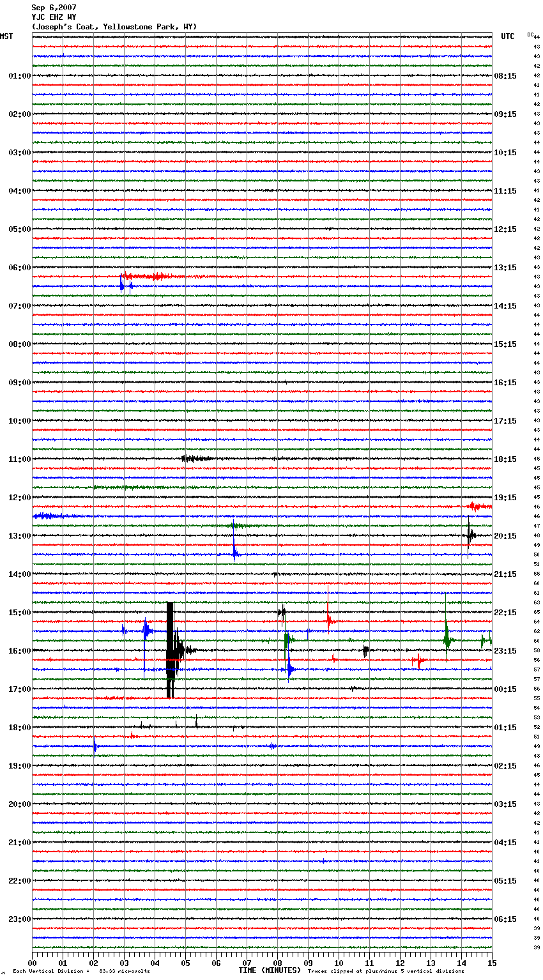Click the 17:15 UTC time label
The image size is (543, 980).
click(505, 421)
